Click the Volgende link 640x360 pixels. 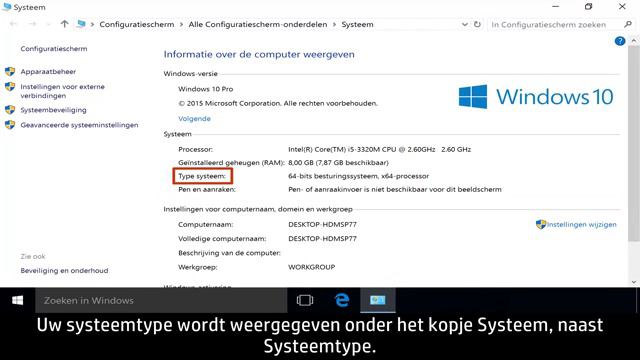tap(194, 119)
